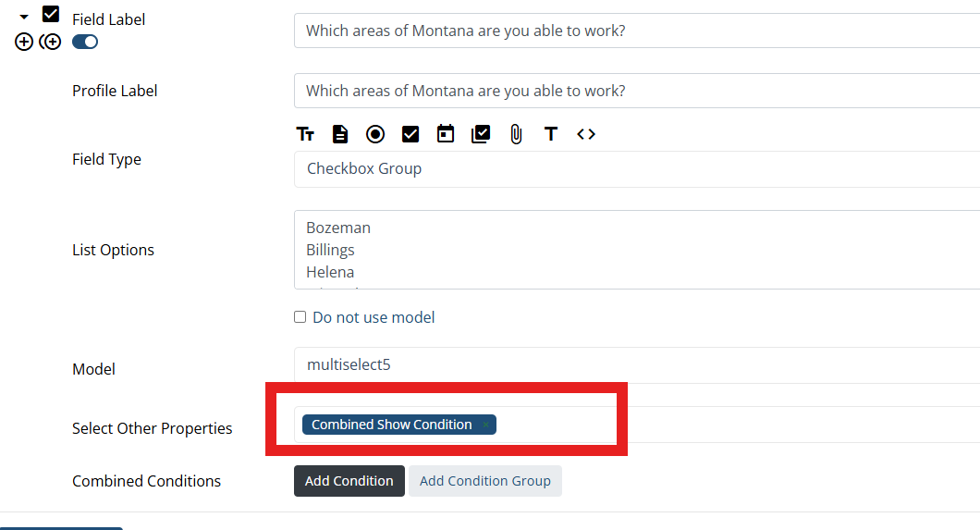Choose the document textarea field type icon
The height and width of the screenshot is (530, 980).
[340, 134]
